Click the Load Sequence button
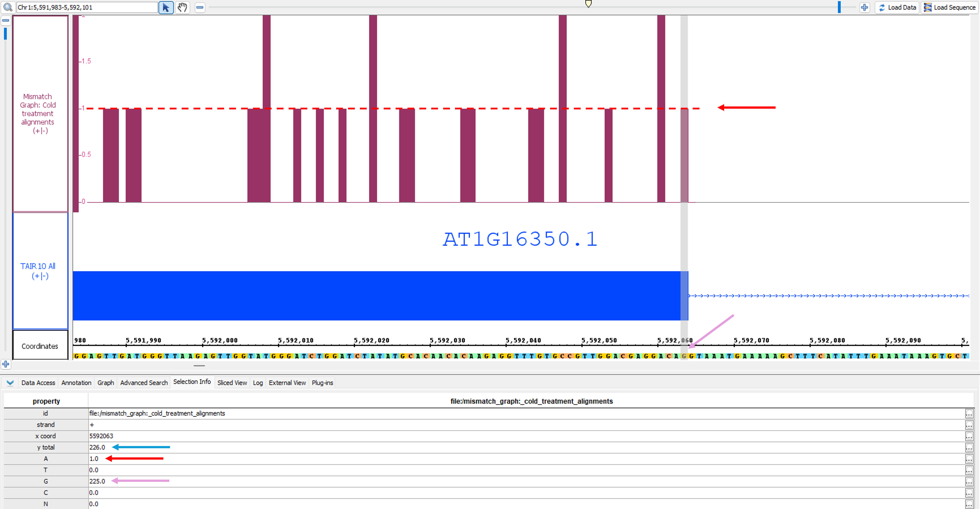Viewport: 980px width, 509px height. click(x=950, y=7)
